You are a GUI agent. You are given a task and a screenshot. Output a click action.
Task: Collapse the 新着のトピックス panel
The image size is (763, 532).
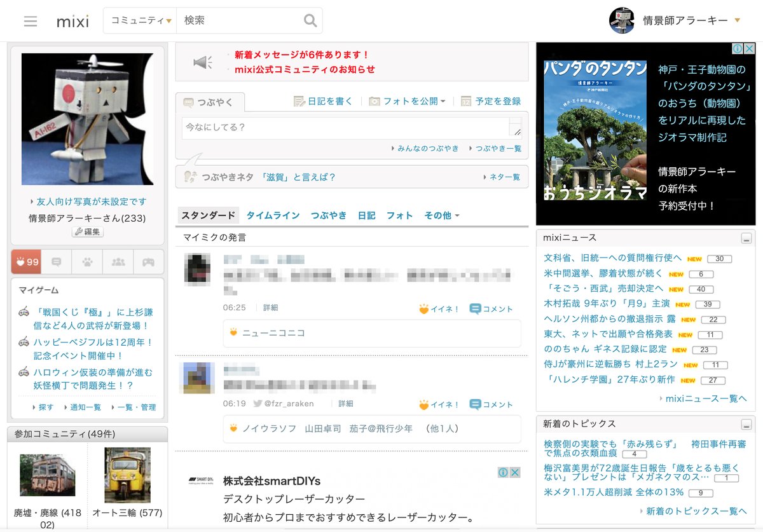pyautogui.click(x=746, y=425)
